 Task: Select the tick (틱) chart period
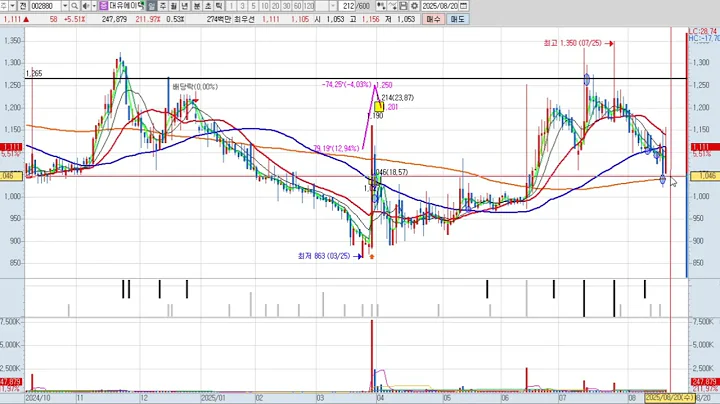[219, 6]
